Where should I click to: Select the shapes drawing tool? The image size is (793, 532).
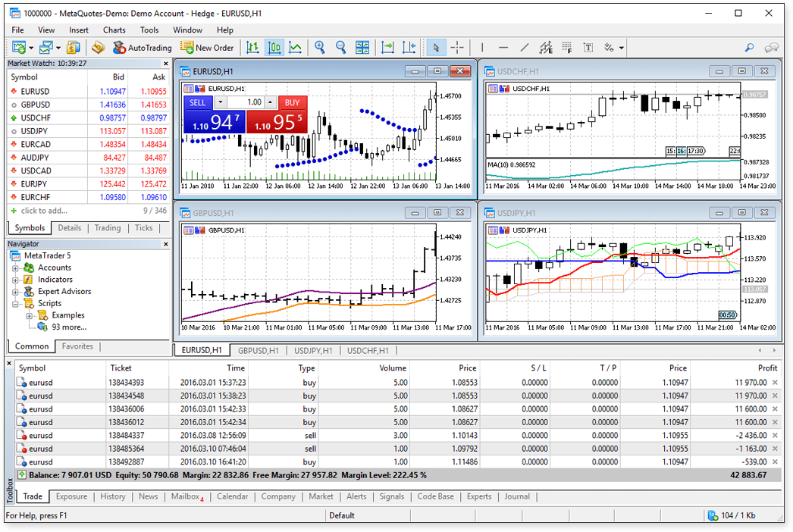click(x=609, y=48)
